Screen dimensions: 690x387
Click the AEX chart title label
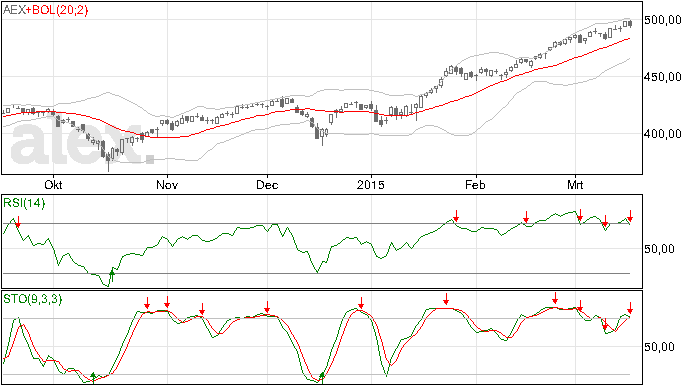click(14, 10)
